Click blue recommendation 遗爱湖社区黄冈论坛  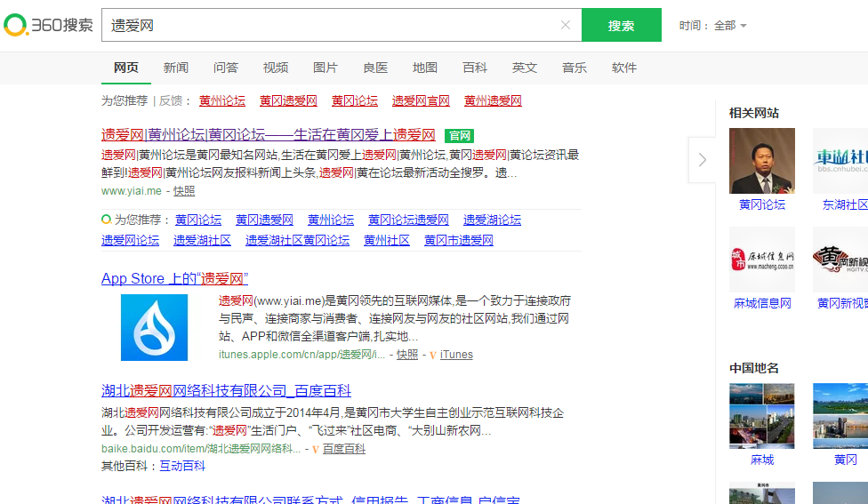297,240
